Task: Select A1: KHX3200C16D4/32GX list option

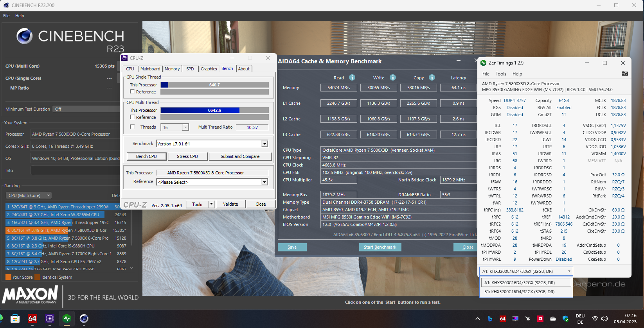Action: (x=526, y=283)
